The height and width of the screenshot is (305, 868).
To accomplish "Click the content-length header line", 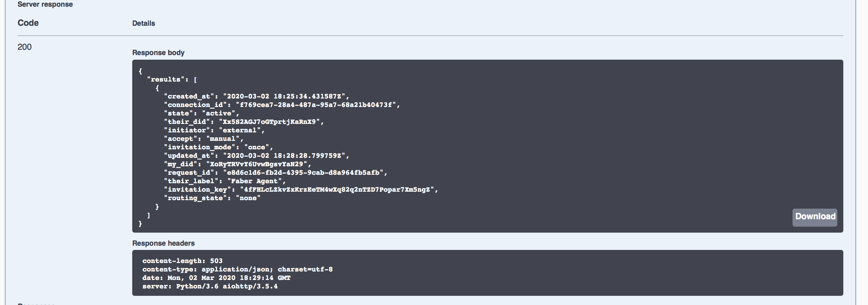I will tap(182, 261).
